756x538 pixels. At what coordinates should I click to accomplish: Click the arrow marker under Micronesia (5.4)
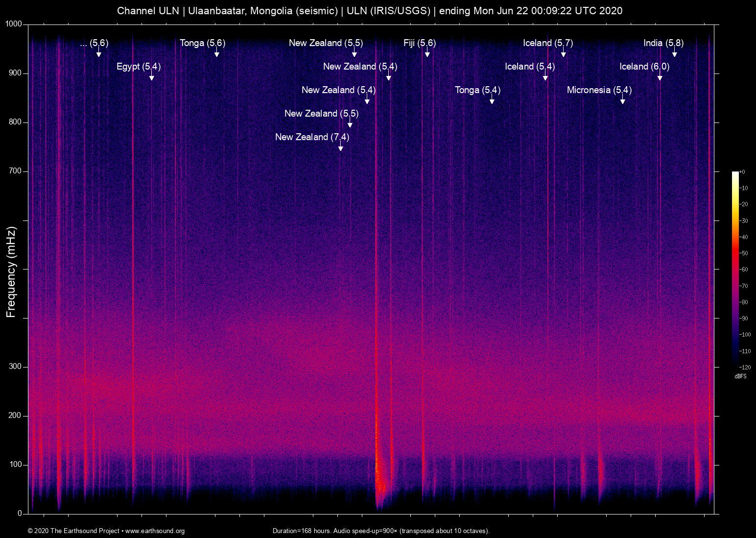point(623,100)
